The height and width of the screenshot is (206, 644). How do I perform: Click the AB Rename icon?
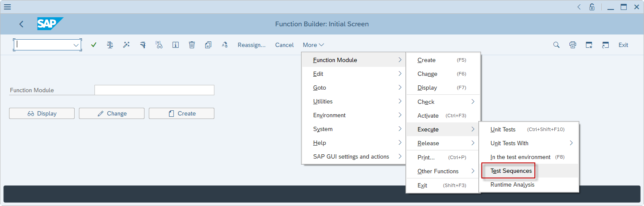point(225,45)
